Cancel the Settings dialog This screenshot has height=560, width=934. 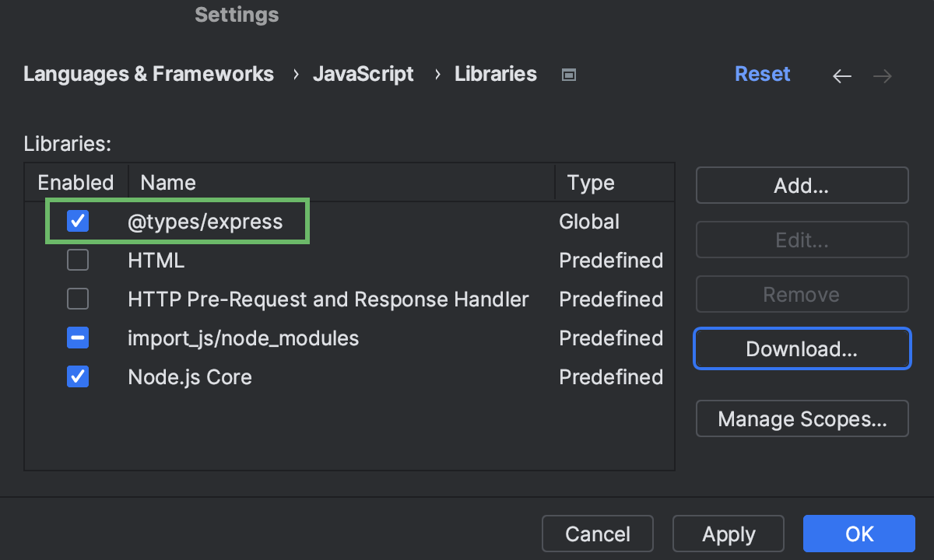click(597, 534)
